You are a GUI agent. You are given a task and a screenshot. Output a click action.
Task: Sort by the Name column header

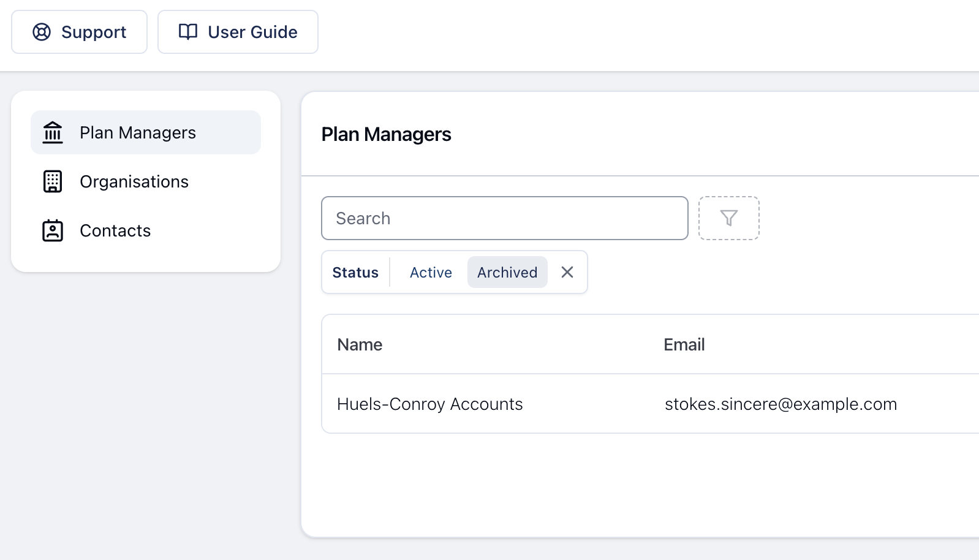pyautogui.click(x=360, y=344)
